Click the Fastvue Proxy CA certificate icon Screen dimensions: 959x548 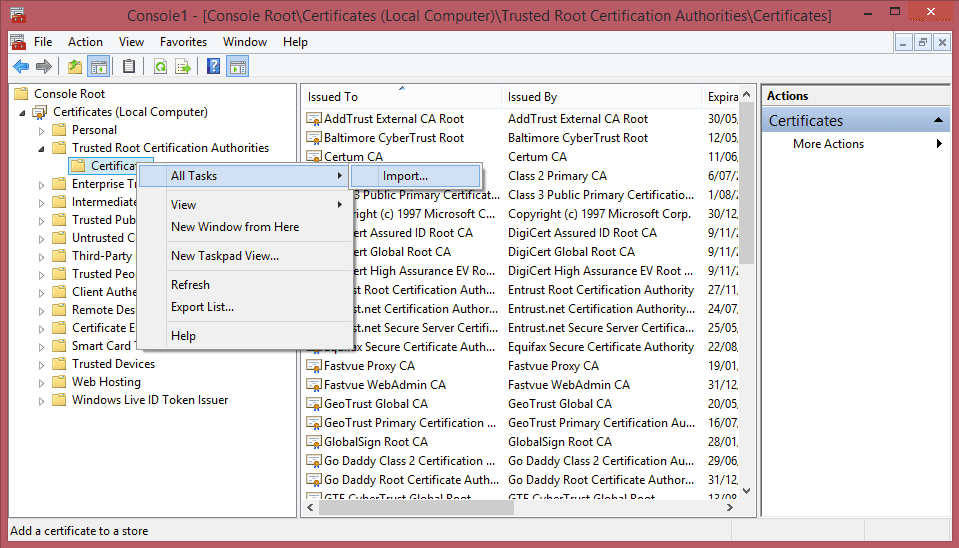314,366
